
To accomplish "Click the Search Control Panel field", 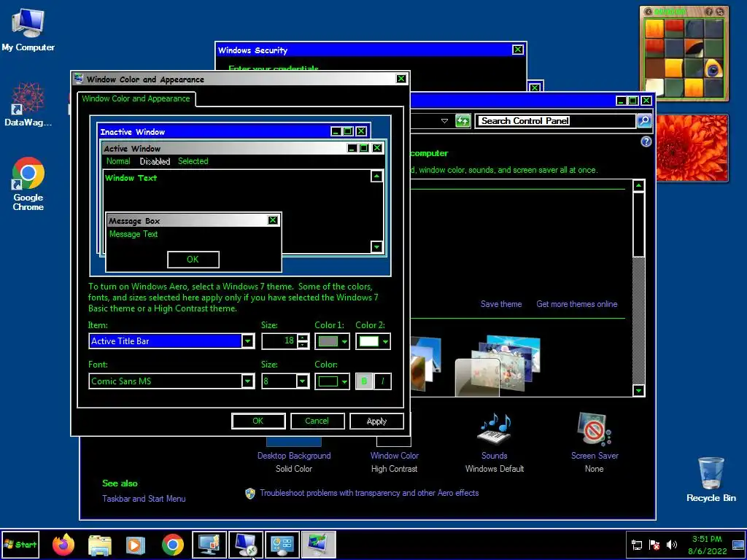I will click(557, 121).
